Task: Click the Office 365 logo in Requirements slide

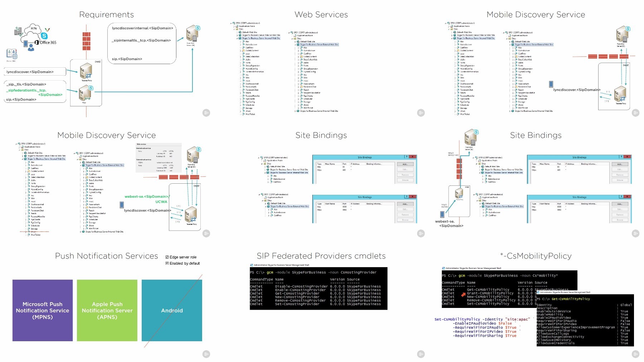Action: pyautogui.click(x=45, y=42)
